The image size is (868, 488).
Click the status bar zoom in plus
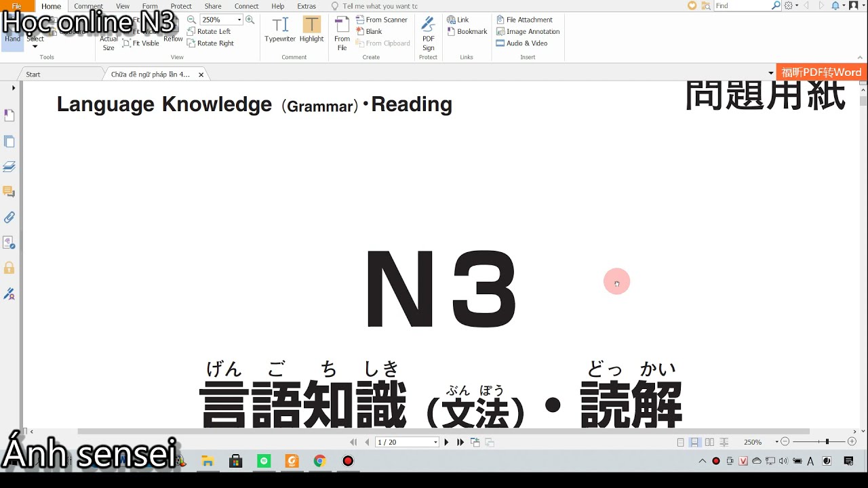(x=852, y=442)
